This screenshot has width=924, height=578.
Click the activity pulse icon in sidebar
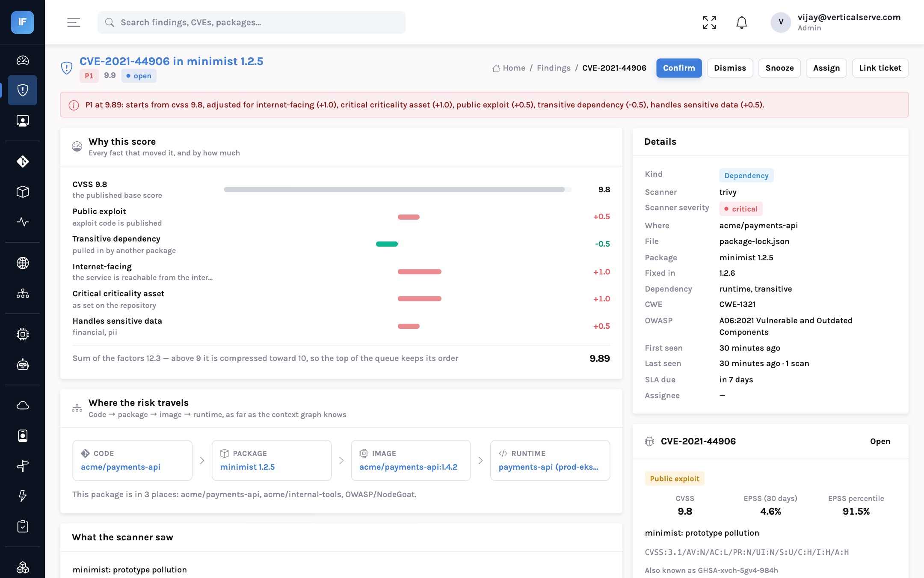click(23, 222)
